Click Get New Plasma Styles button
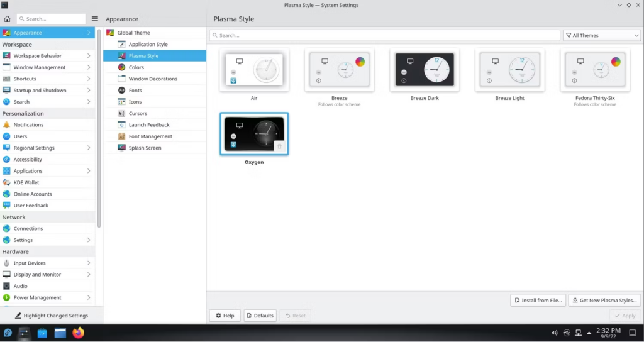This screenshot has width=644, height=342. point(604,301)
